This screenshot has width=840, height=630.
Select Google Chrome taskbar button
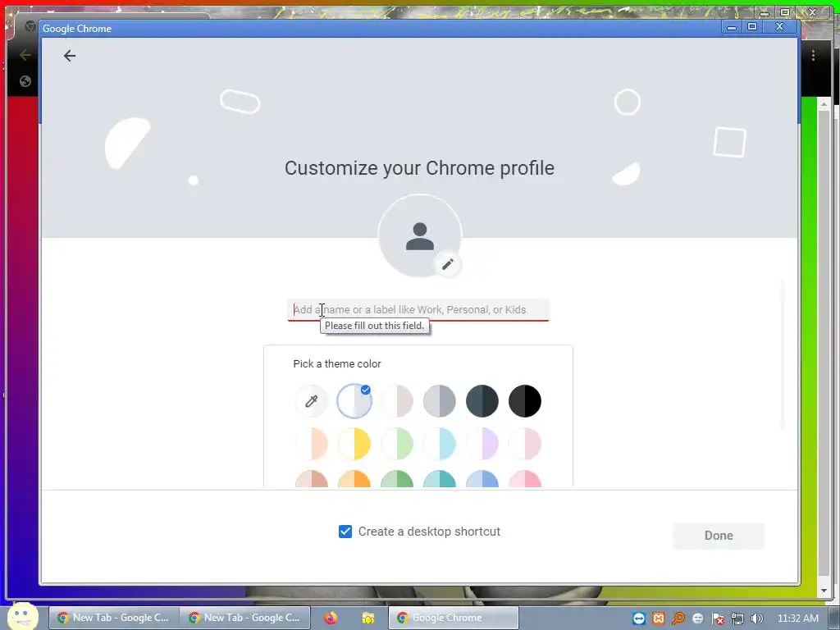point(453,618)
